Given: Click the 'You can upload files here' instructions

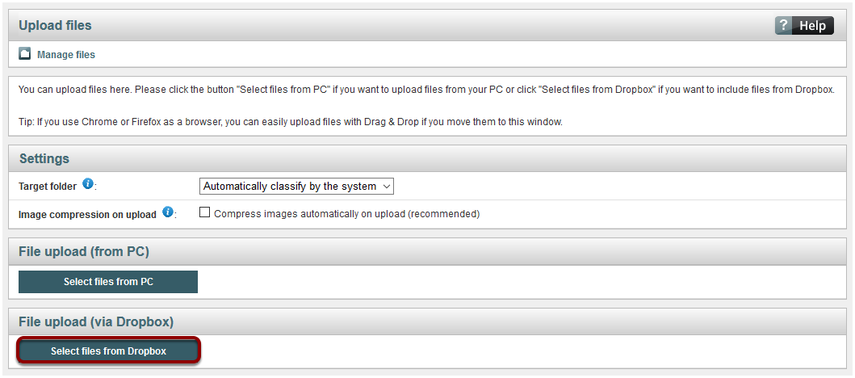Looking at the screenshot, I should coord(426,89).
